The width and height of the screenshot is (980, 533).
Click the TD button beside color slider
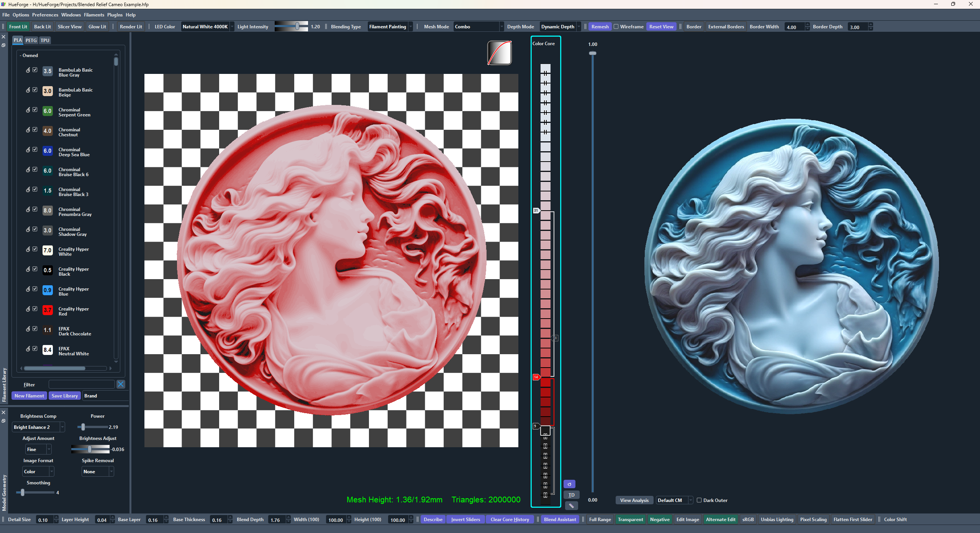coord(571,495)
